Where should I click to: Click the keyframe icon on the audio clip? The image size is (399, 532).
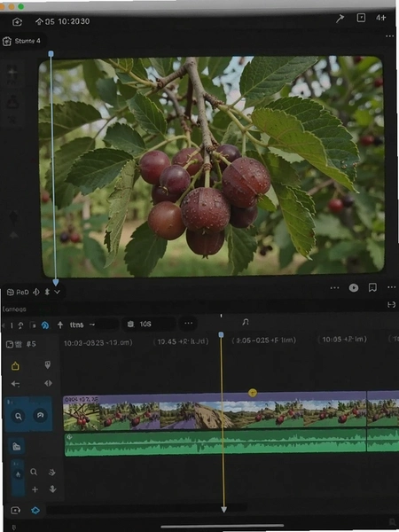[69, 437]
